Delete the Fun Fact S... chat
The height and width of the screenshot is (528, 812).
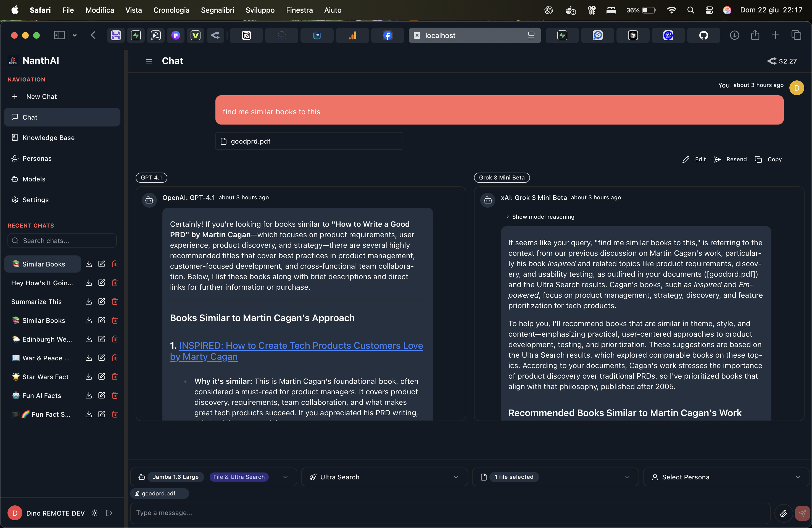[x=115, y=414]
